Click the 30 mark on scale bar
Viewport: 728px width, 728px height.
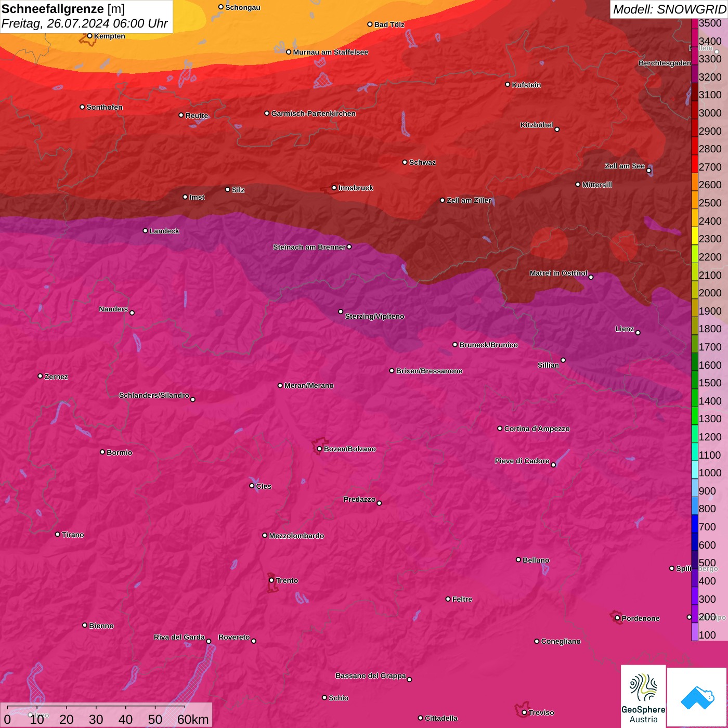96,719
